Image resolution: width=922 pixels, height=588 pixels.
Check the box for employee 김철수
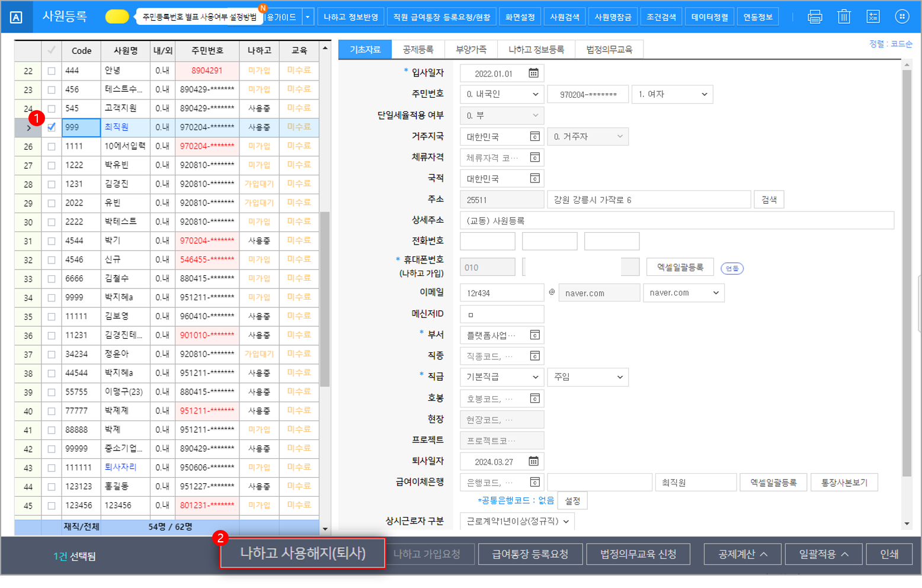[52, 279]
